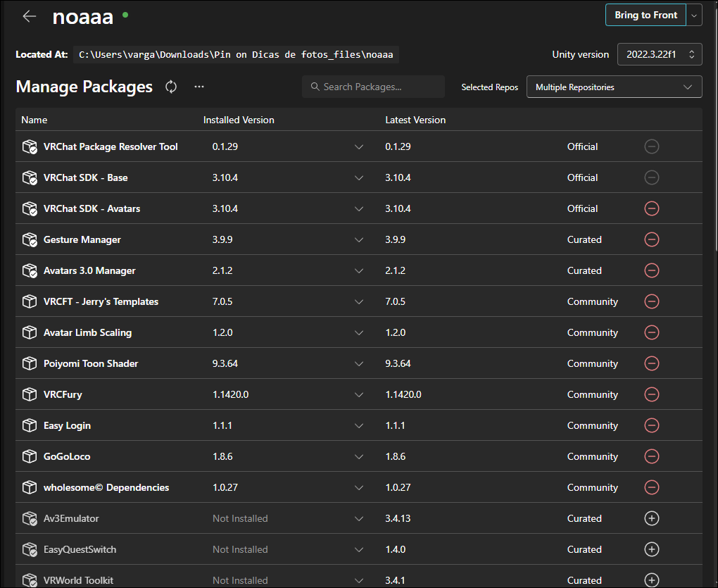Refresh packages with the circular arrows icon
The width and height of the screenshot is (718, 588).
point(171,87)
